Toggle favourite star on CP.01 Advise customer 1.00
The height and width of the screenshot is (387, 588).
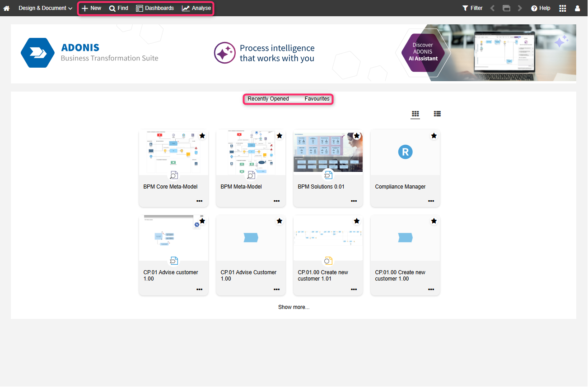202,221
